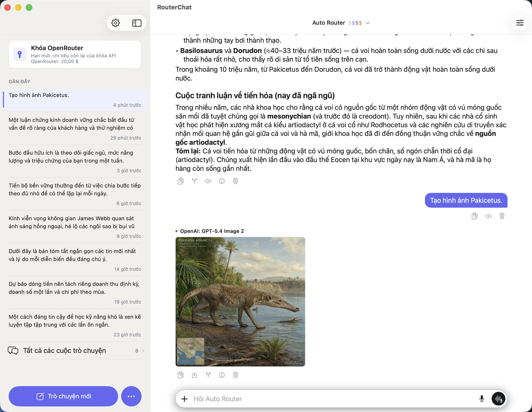The image size is (532, 412).
Task: Show info for the text response
Action: 222,181
